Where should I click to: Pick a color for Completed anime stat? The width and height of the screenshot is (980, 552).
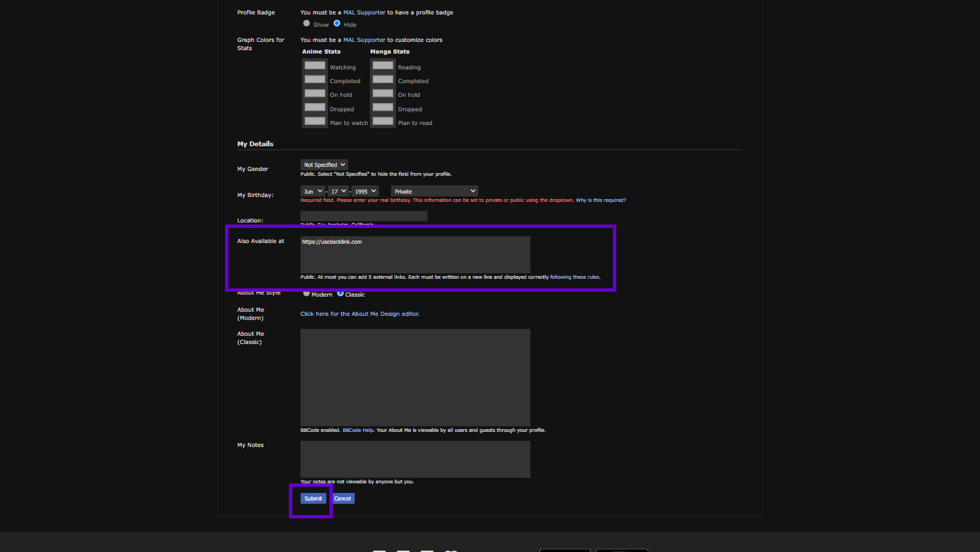click(x=314, y=79)
